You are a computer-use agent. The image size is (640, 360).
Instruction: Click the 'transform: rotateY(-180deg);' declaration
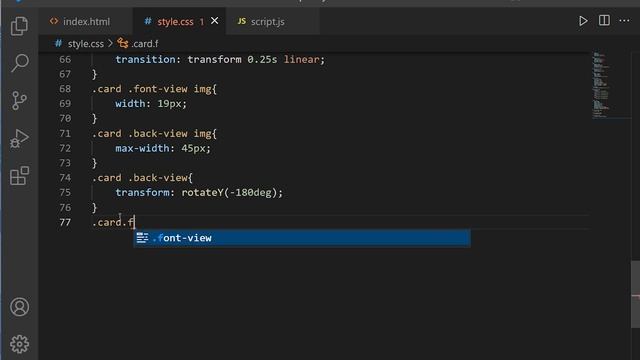click(199, 193)
